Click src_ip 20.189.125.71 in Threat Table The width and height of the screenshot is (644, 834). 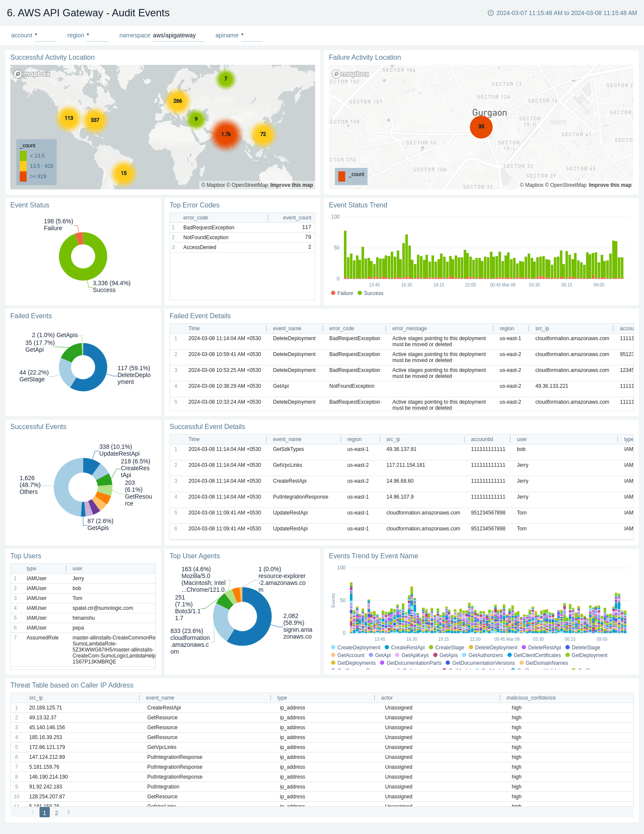pyautogui.click(x=46, y=708)
